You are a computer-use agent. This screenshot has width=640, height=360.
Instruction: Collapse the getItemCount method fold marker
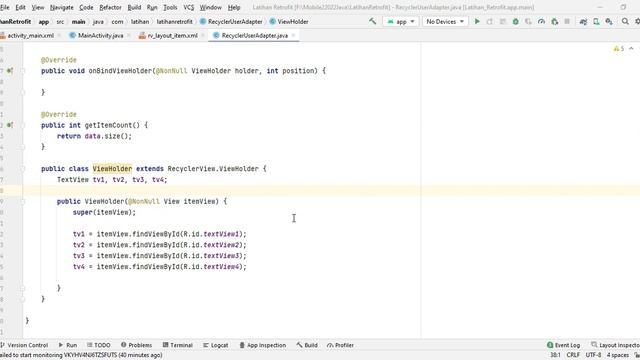tap(22, 125)
